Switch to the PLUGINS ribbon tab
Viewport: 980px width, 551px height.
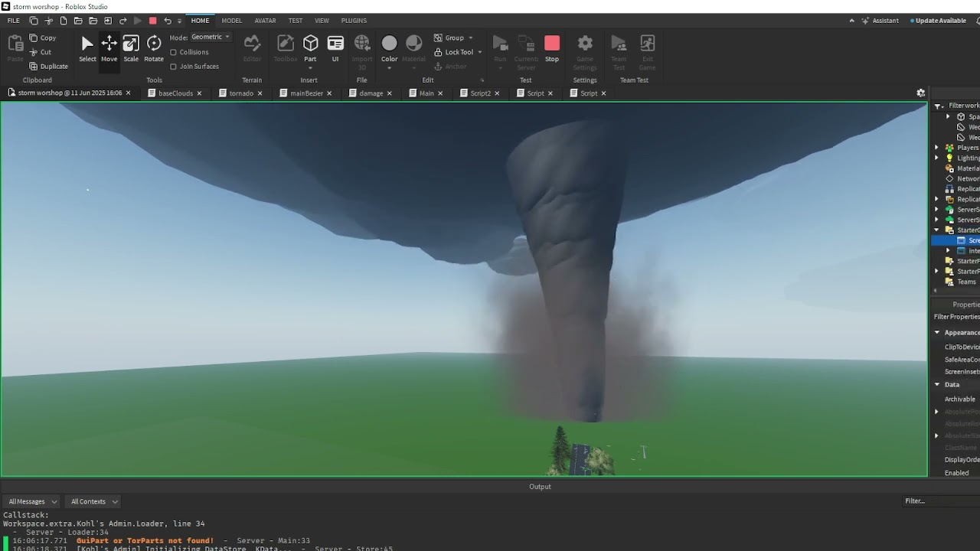tap(354, 21)
